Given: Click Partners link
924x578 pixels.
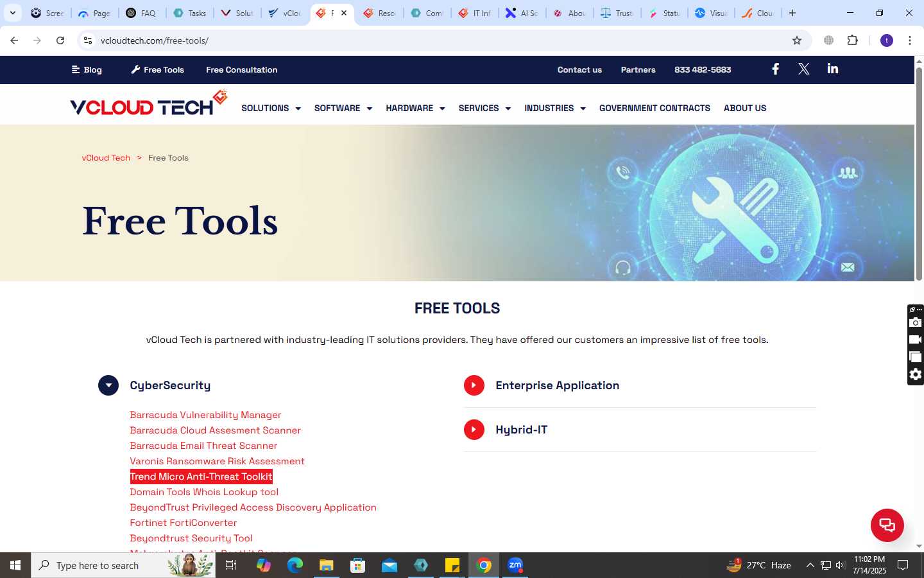Looking at the screenshot, I should point(638,69).
